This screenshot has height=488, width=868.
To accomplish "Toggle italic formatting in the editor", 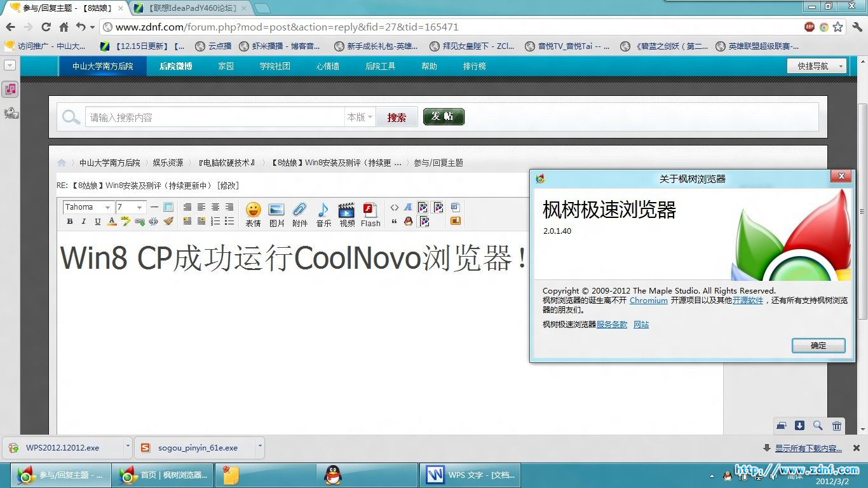I will [x=84, y=222].
